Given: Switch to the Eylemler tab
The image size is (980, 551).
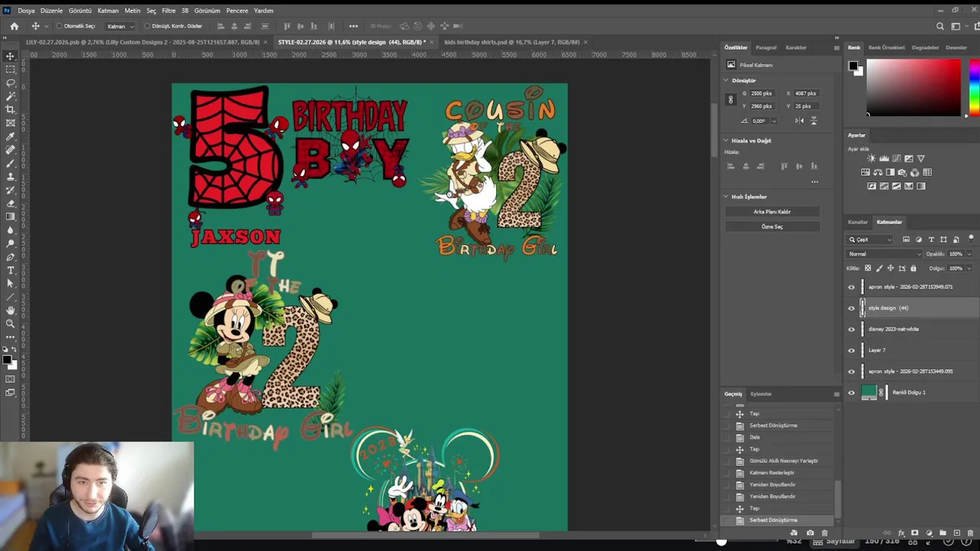Looking at the screenshot, I should point(761,394).
